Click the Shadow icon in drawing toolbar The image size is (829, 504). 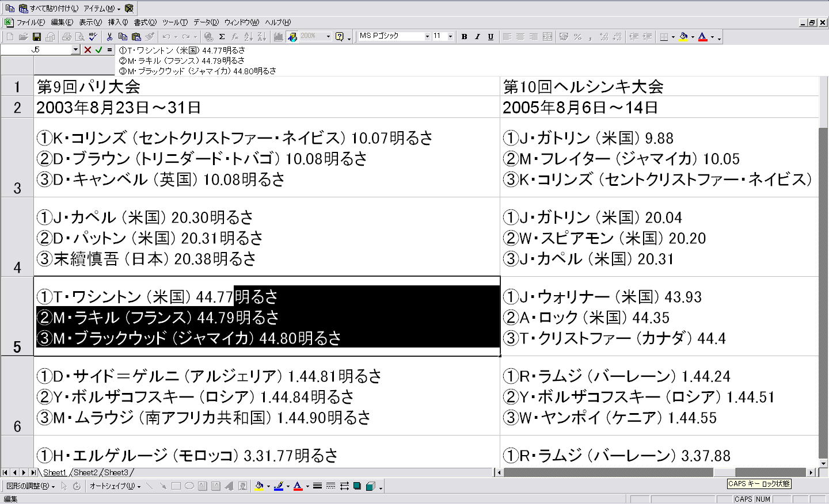coord(358,486)
